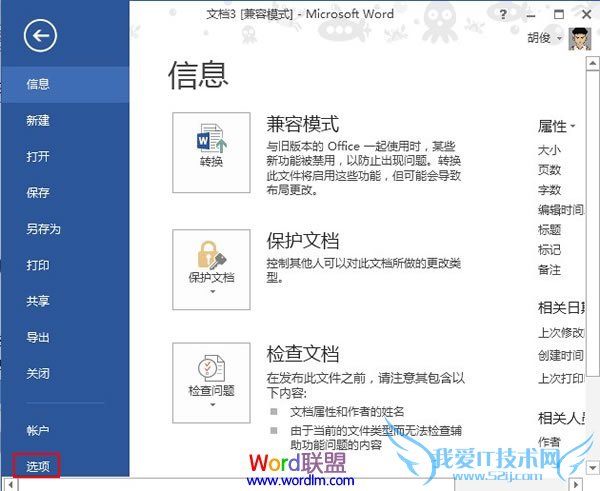Open the Check for Issues (检查问题) button
Viewport: 600px width, 491px height.
point(211,383)
